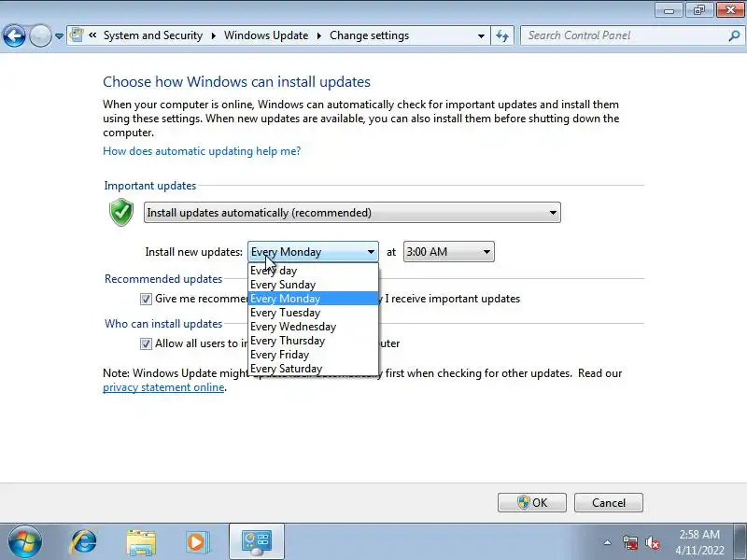The image size is (747, 560).
Task: Click the Change settings breadcrumb
Action: coord(369,35)
